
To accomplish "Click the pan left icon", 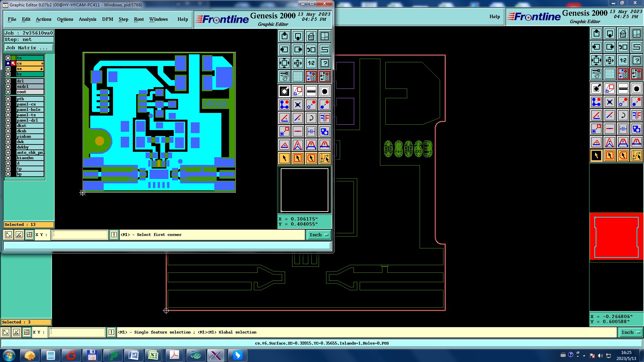I will pyautogui.click(x=284, y=50).
